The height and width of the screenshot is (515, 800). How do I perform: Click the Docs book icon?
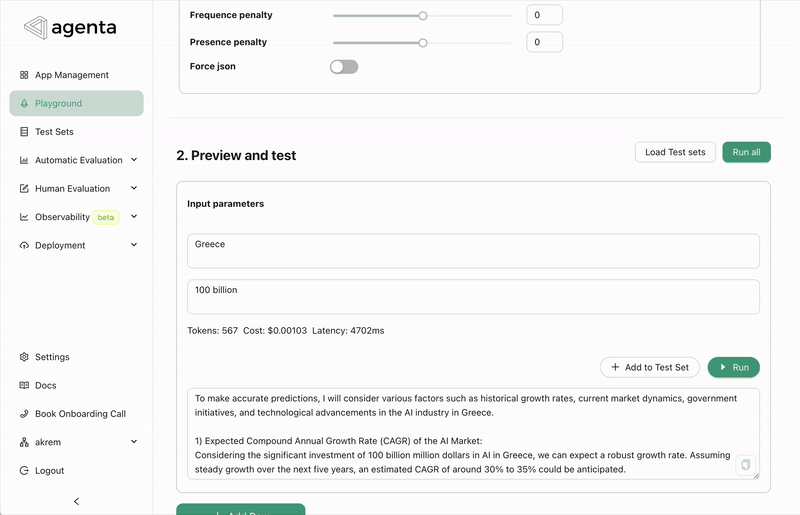click(25, 385)
